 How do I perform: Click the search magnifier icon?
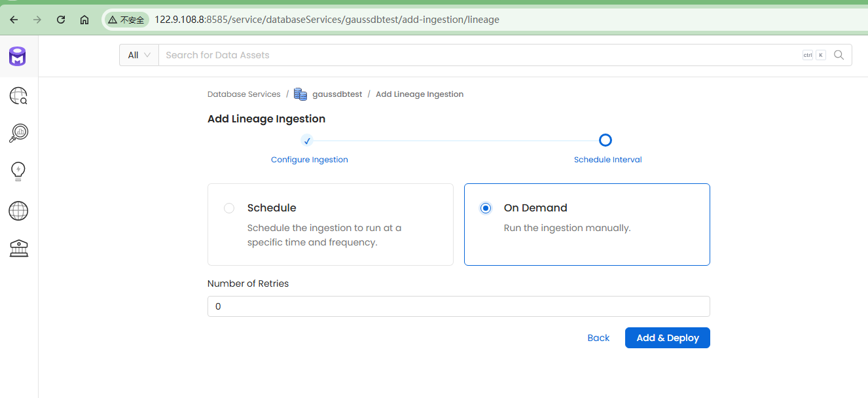coord(839,55)
